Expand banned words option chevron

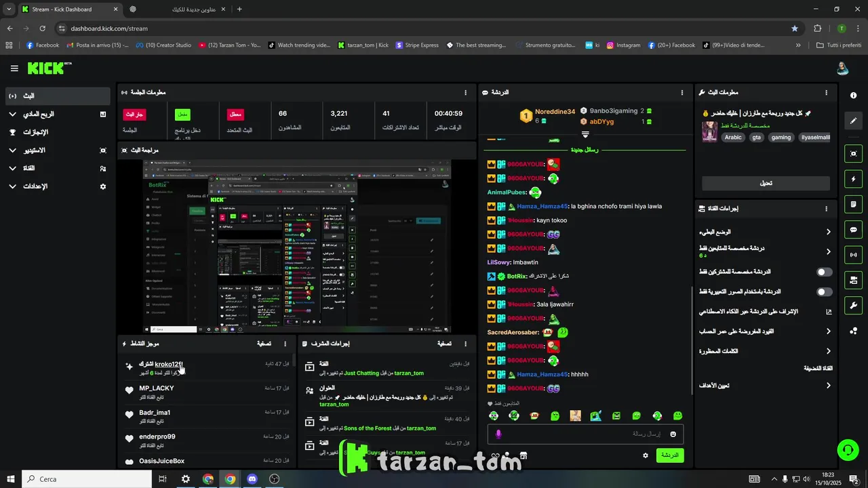[x=828, y=351]
